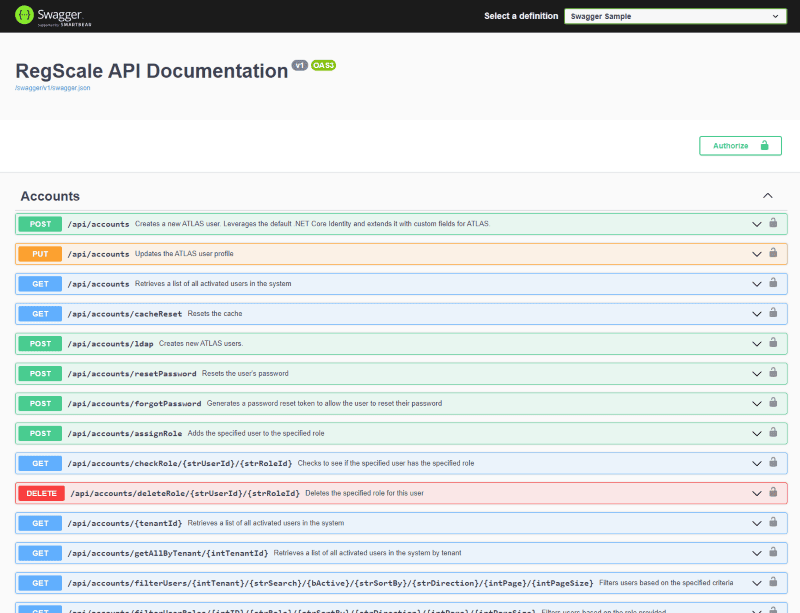The image size is (800, 613).
Task: Click the 'Resets the cache' description
Action: (x=215, y=313)
